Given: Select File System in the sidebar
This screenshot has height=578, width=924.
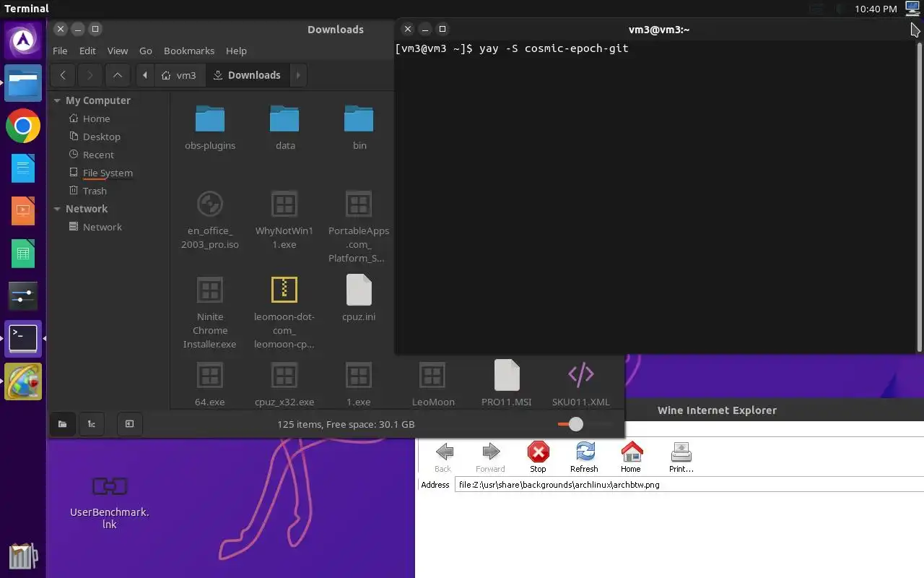Looking at the screenshot, I should 108,173.
